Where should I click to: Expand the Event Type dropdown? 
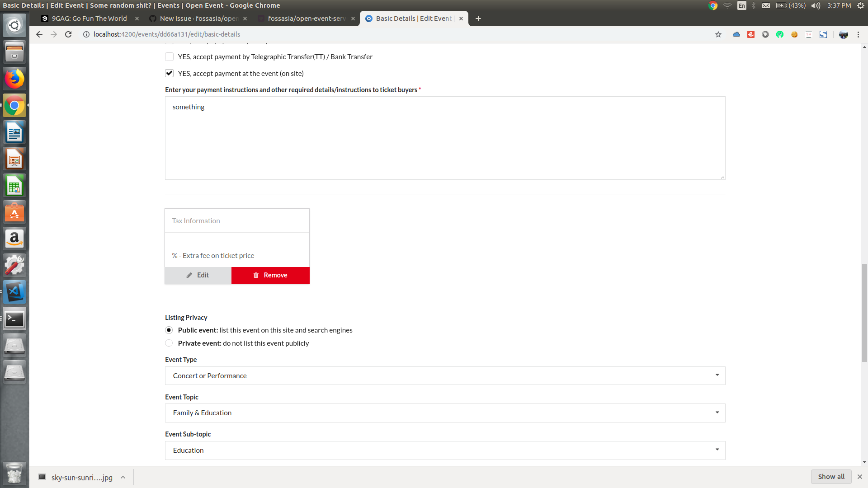(445, 375)
